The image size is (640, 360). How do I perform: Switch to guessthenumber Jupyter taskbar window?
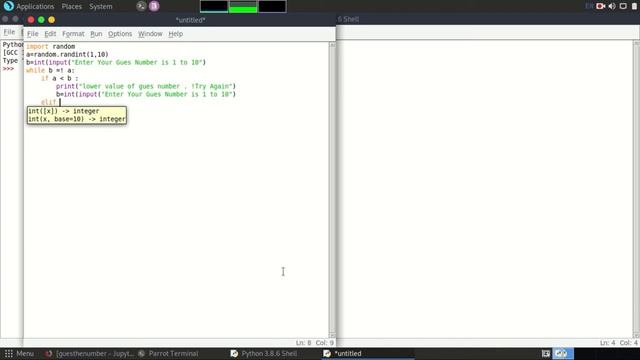90,353
